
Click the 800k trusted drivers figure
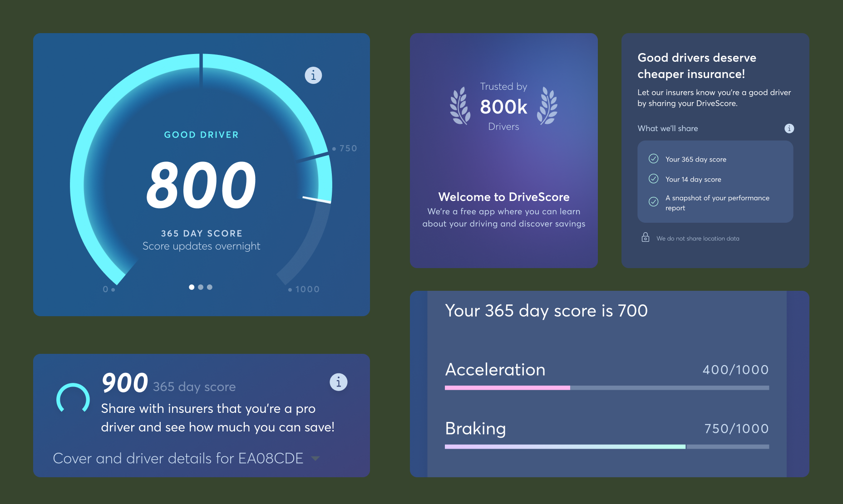[x=504, y=107]
